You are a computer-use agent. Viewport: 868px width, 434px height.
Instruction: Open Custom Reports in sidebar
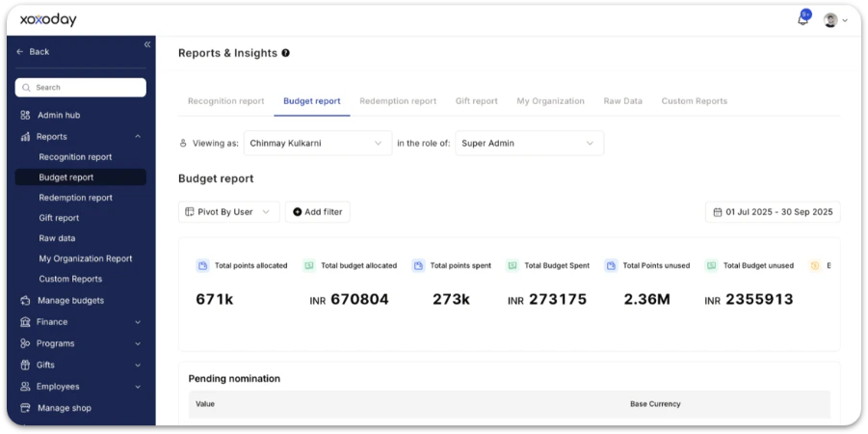pos(70,279)
